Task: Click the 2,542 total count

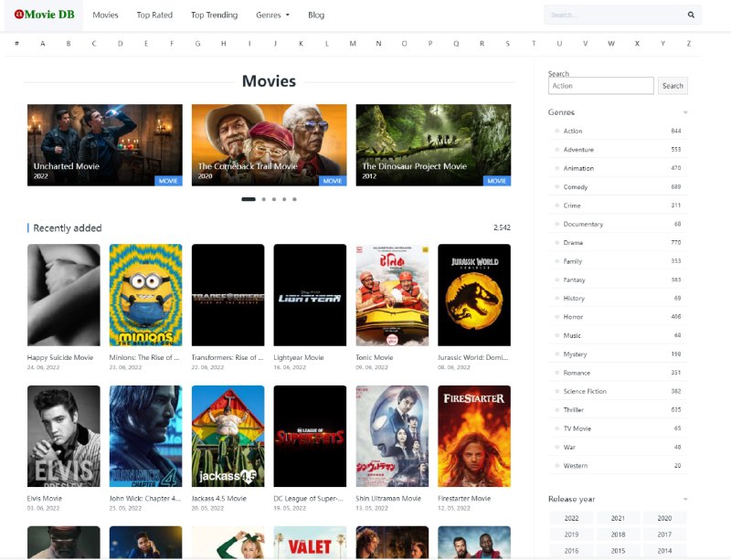Action: (502, 227)
